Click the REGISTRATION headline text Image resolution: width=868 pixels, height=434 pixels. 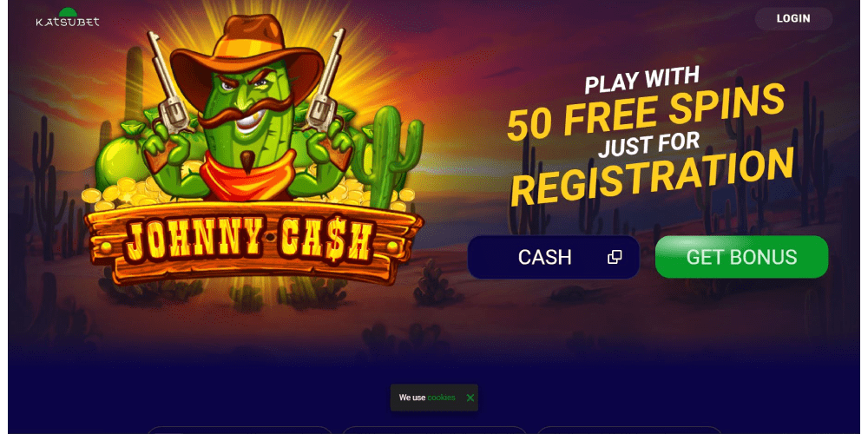tap(652, 176)
